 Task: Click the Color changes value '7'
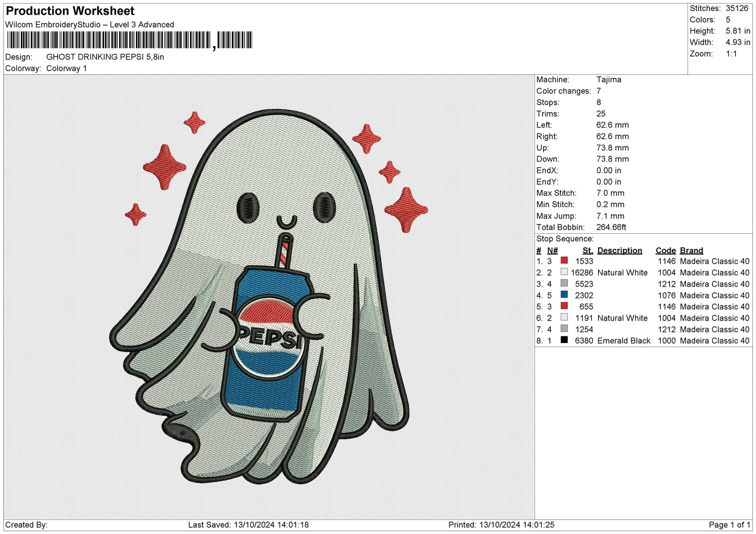[599, 91]
